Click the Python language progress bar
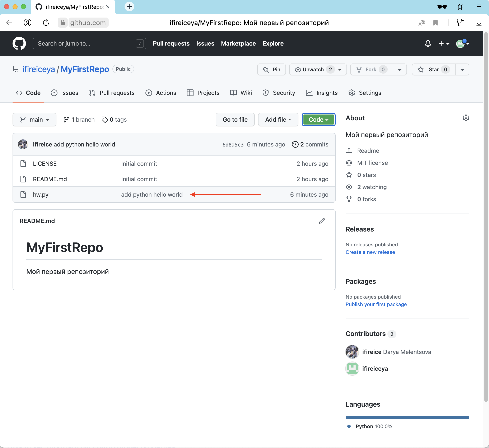489x448 pixels. (407, 417)
